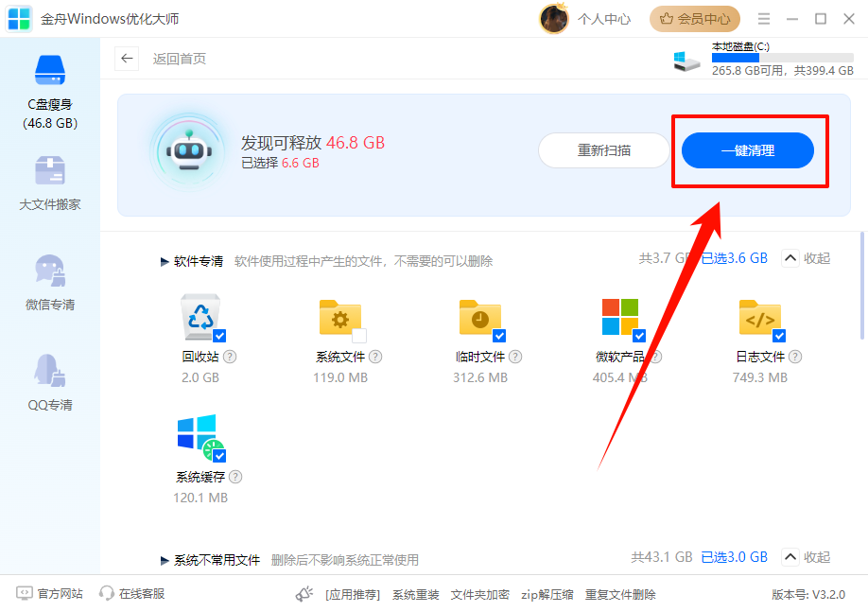Click the vertical scrollbar of the list

[862, 286]
